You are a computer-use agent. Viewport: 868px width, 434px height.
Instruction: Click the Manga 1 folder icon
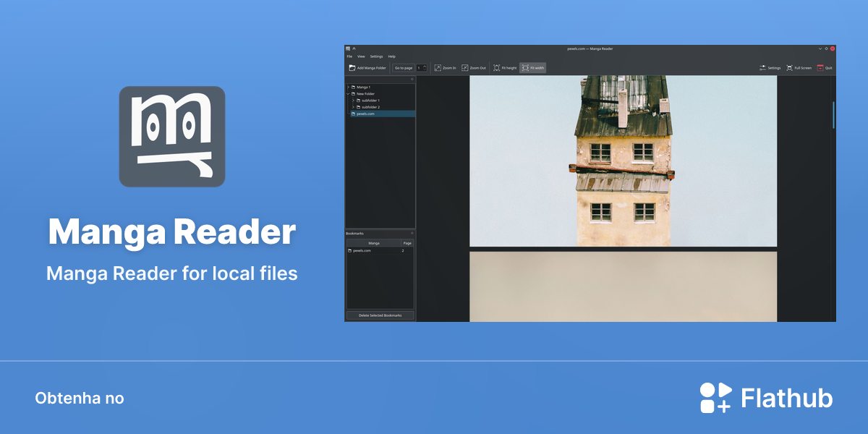pyautogui.click(x=353, y=87)
